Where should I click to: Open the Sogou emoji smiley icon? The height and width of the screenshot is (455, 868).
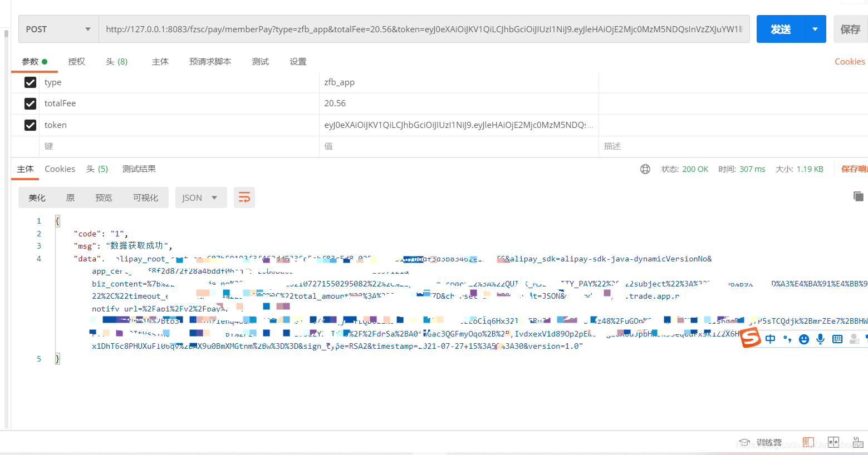tap(804, 339)
